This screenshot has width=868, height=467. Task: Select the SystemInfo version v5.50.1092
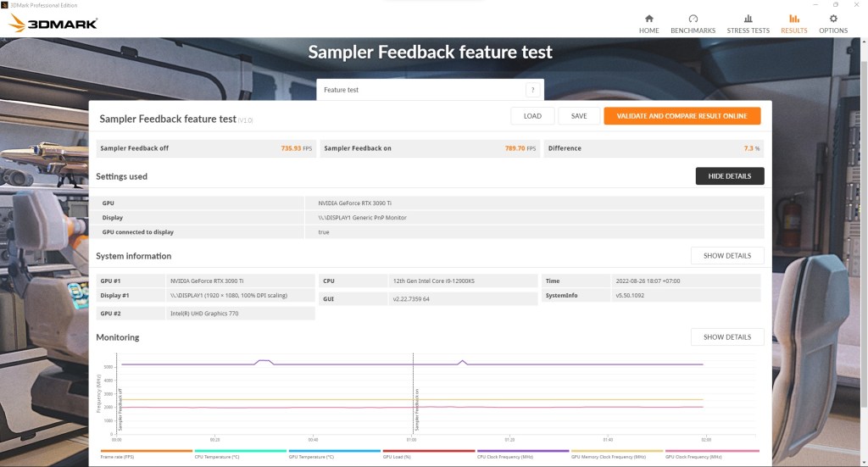coord(630,296)
